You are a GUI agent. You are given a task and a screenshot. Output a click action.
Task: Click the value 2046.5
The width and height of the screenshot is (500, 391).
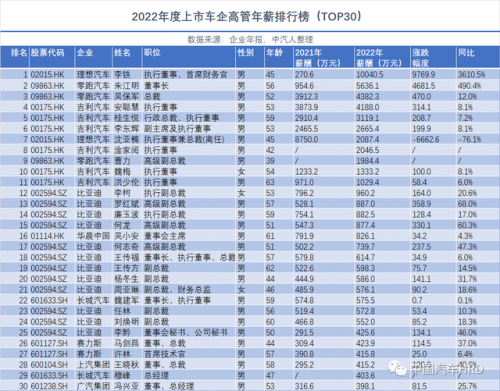point(367,150)
